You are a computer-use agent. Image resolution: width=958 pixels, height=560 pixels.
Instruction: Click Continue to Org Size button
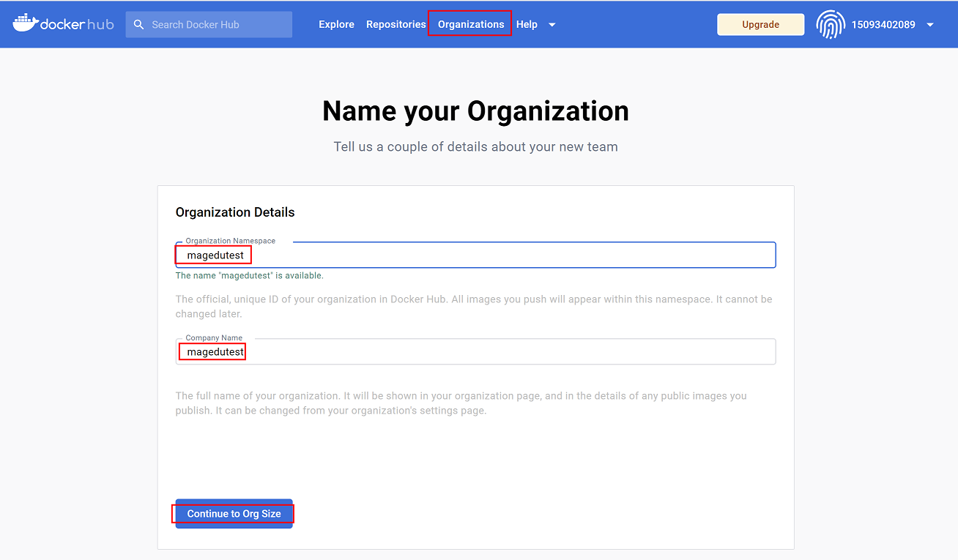click(234, 514)
